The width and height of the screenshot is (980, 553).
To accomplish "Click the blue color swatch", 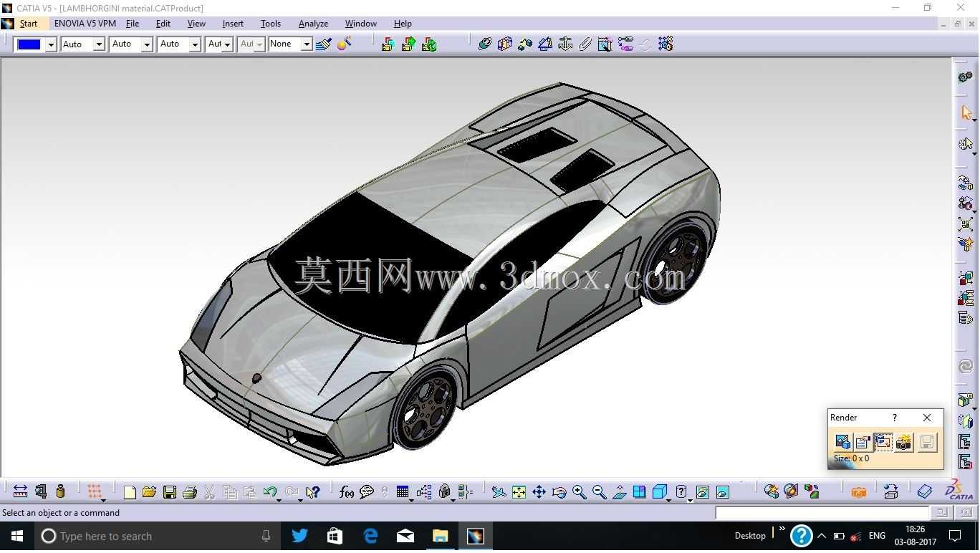I will point(29,44).
